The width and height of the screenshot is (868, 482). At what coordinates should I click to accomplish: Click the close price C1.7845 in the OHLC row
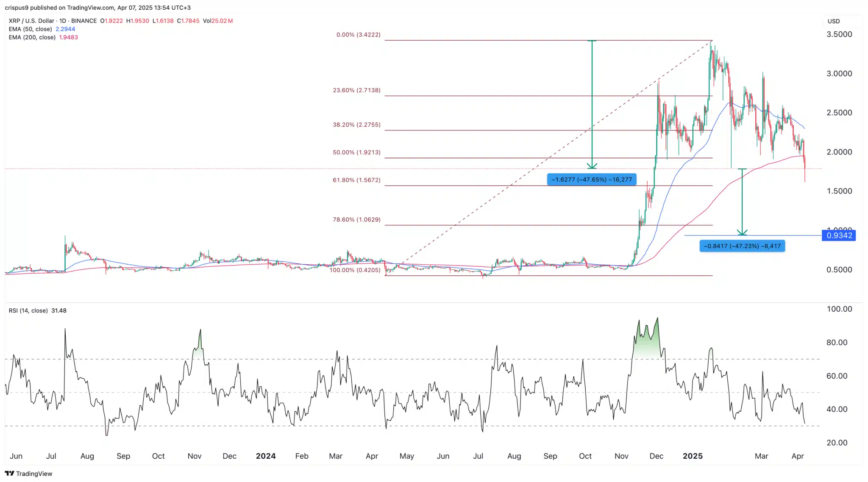coord(188,20)
